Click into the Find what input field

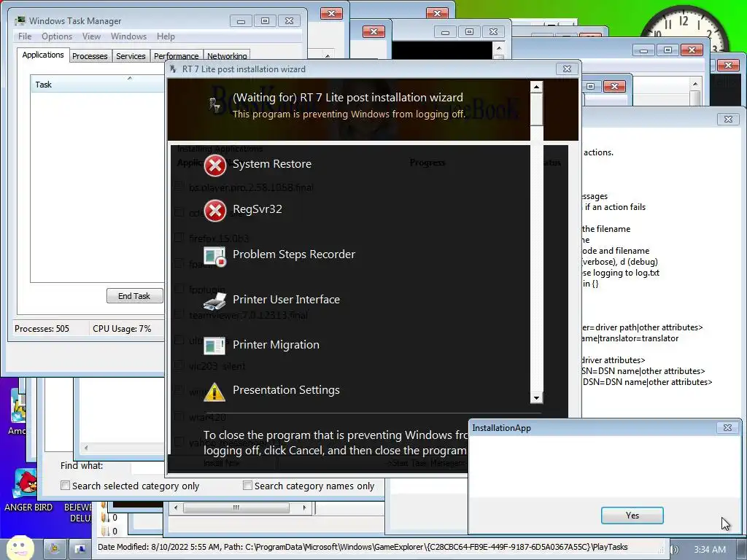click(x=147, y=467)
